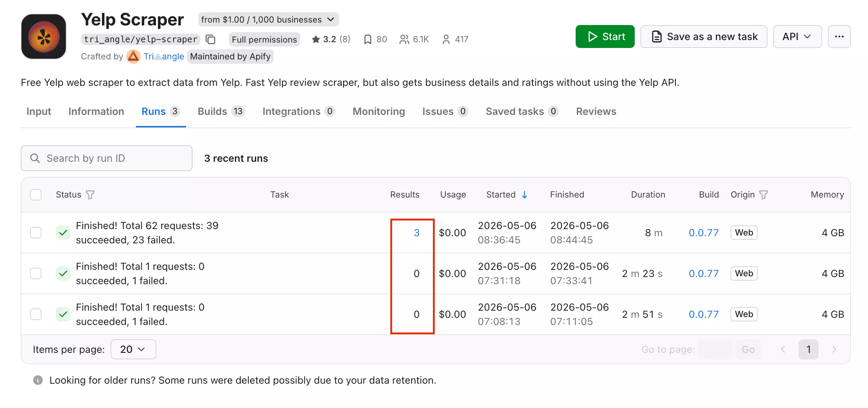868x408 pixels.
Task: Select page 1 in pagination
Action: point(809,349)
